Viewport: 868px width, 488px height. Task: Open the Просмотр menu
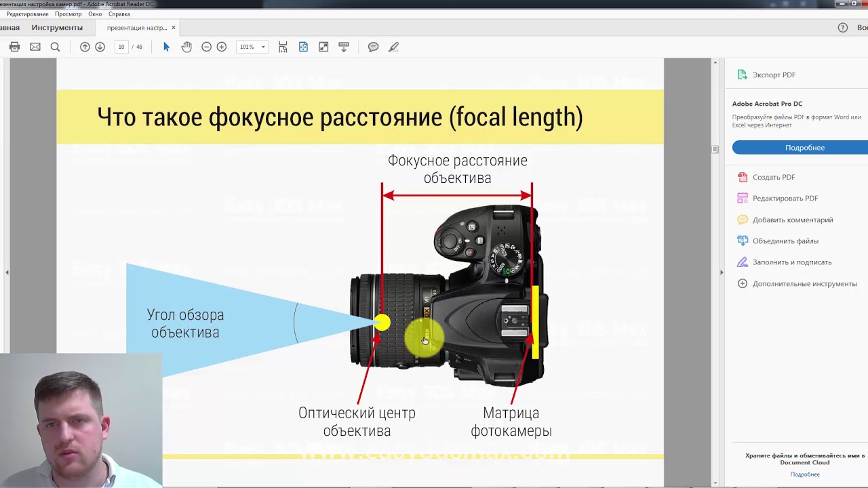(68, 14)
